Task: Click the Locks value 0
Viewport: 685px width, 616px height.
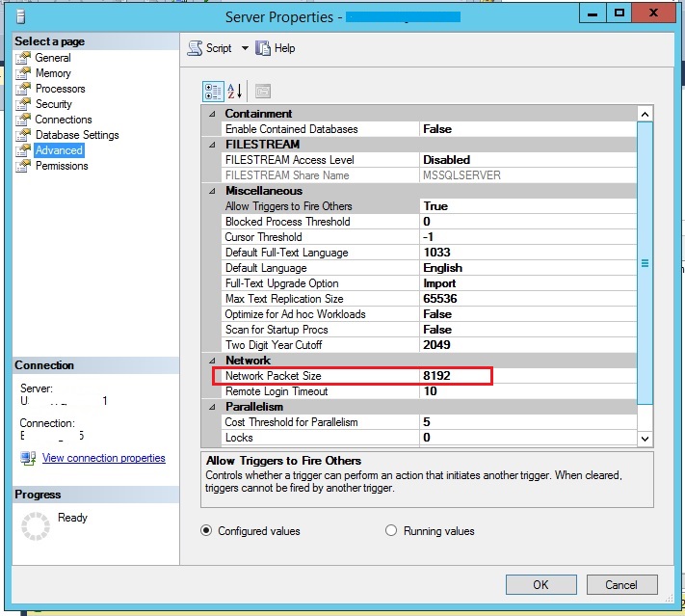Action: (x=427, y=438)
